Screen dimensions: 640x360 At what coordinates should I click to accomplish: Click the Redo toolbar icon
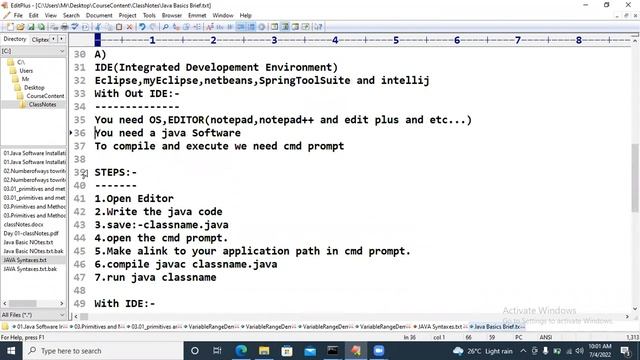[153, 27]
